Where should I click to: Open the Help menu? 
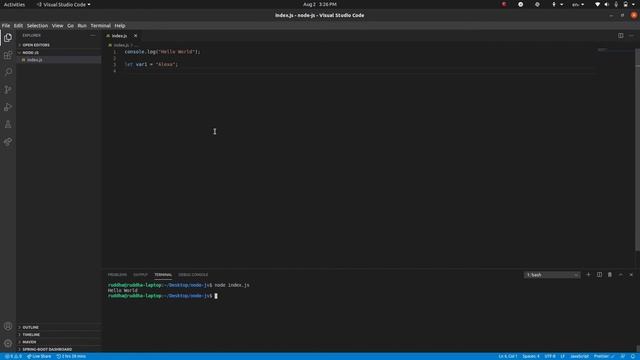tap(120, 26)
